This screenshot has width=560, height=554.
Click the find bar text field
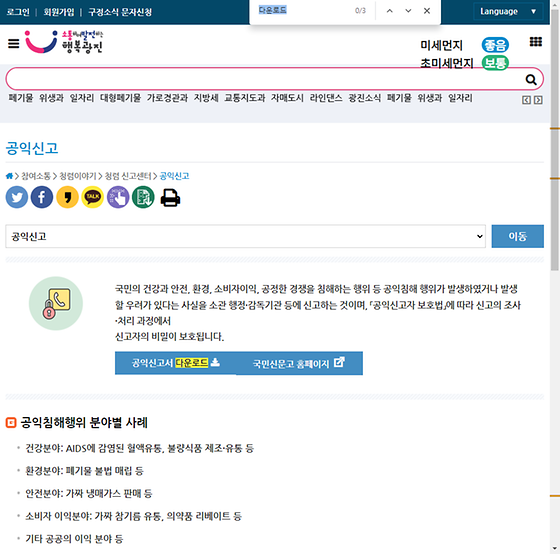(x=304, y=10)
